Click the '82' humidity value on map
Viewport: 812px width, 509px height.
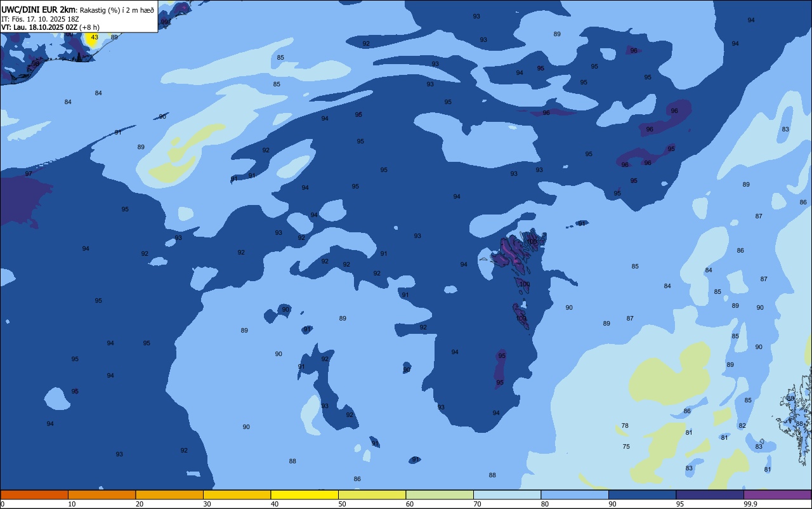pos(742,426)
